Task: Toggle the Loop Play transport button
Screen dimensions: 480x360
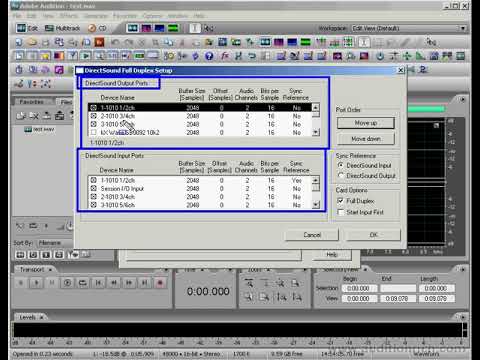Action: pos(83,283)
